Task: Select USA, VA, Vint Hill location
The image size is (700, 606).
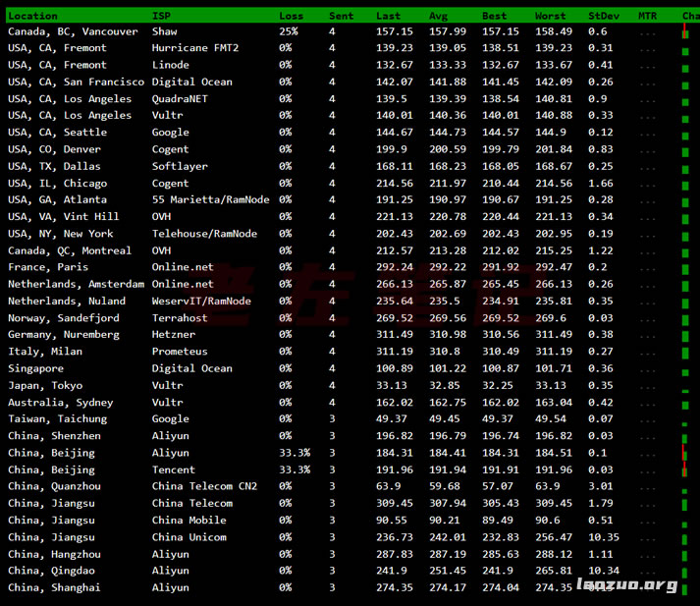Action: (64, 217)
